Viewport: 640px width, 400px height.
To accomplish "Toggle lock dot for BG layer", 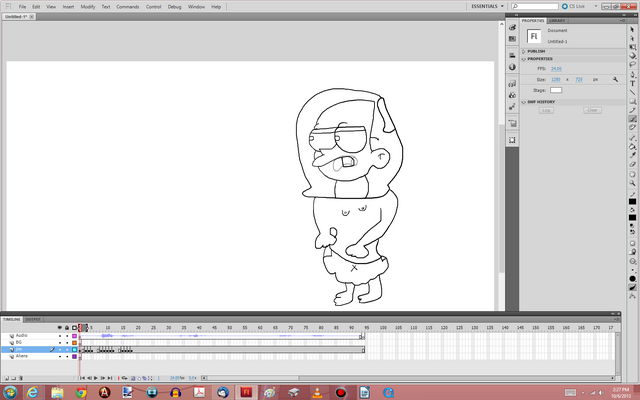I will (x=67, y=343).
